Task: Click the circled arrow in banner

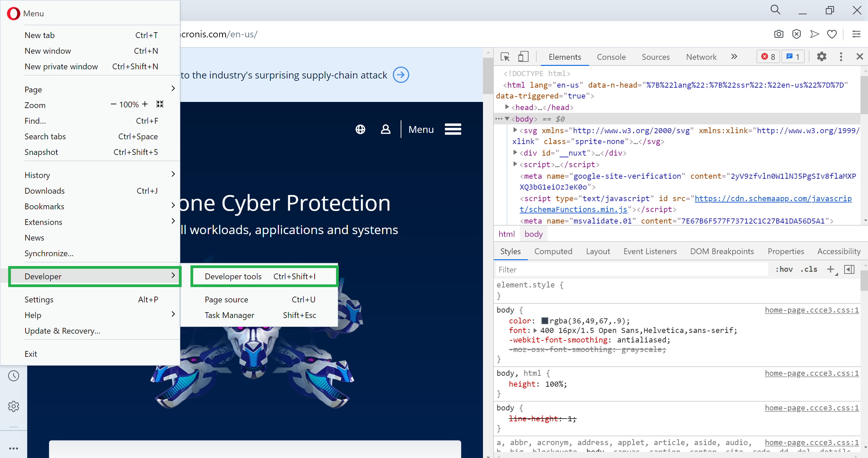Action: pyautogui.click(x=401, y=75)
